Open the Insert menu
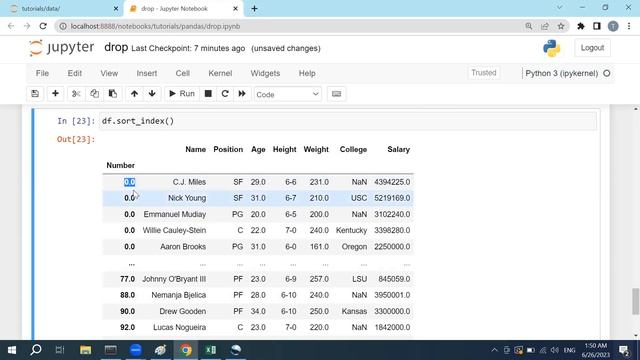The height and width of the screenshot is (360, 640). pos(147,73)
